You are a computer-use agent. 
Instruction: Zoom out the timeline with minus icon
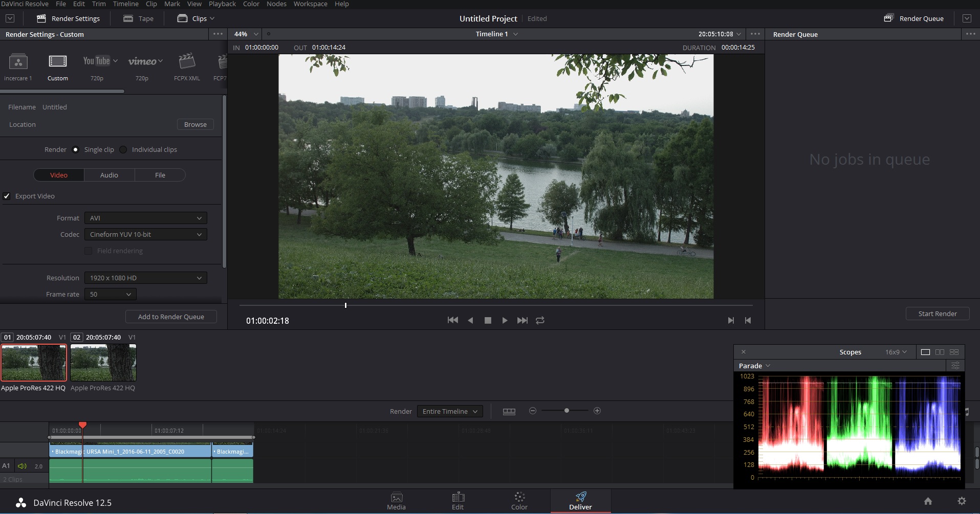point(533,411)
